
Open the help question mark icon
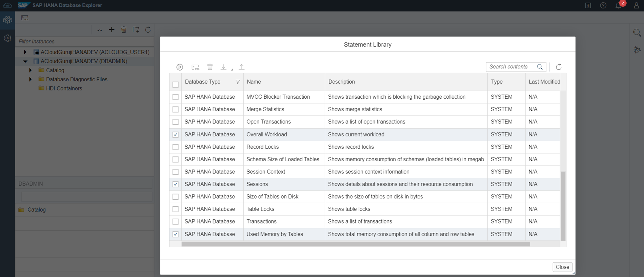point(603,5)
